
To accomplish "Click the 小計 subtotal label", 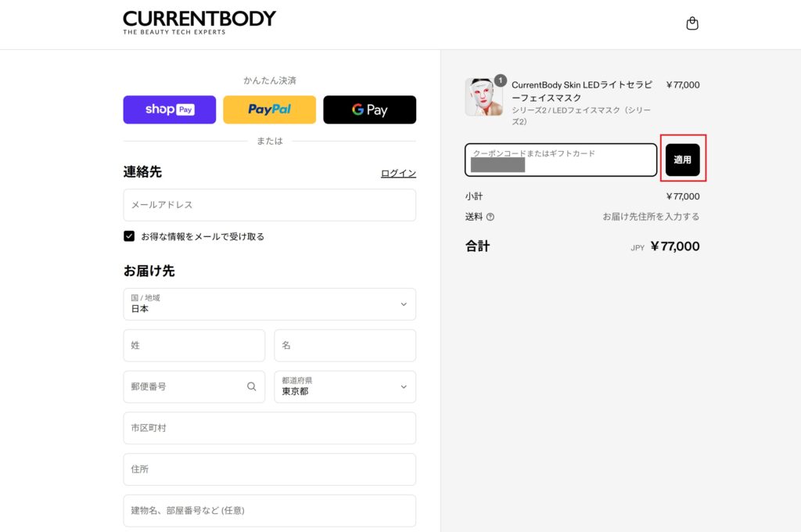I will click(x=473, y=196).
